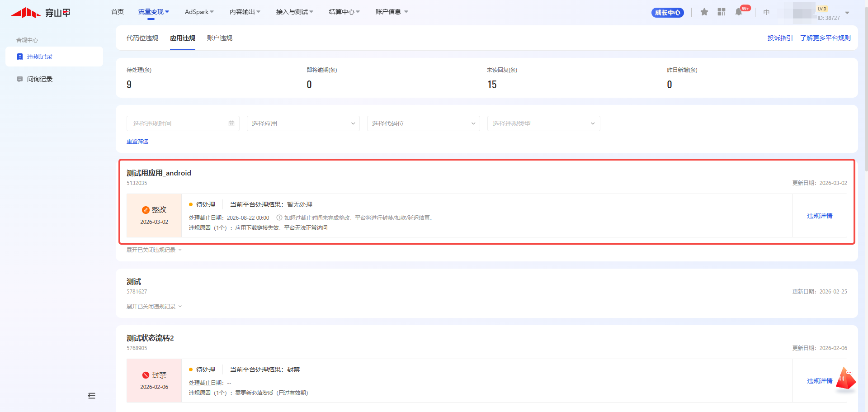Open the 选择应用 dropdown
The image size is (868, 412).
[303, 123]
